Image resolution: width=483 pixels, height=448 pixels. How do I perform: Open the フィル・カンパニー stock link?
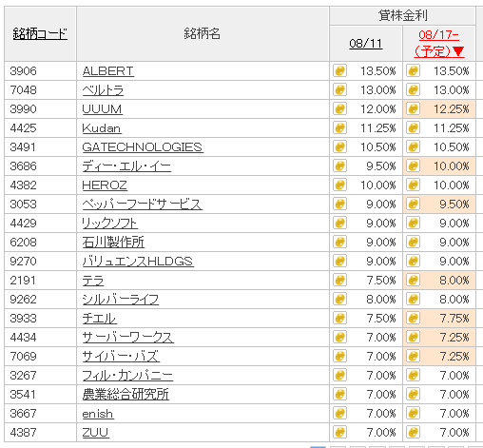[x=127, y=376]
